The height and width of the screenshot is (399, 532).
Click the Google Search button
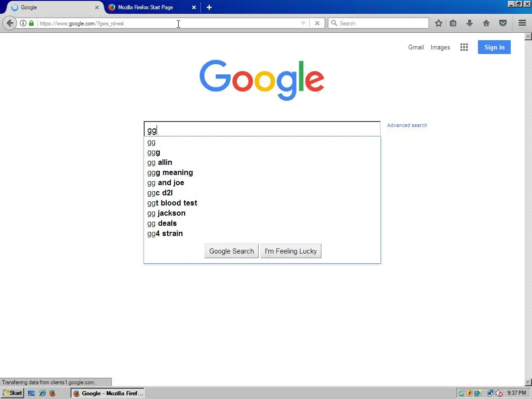pyautogui.click(x=231, y=251)
